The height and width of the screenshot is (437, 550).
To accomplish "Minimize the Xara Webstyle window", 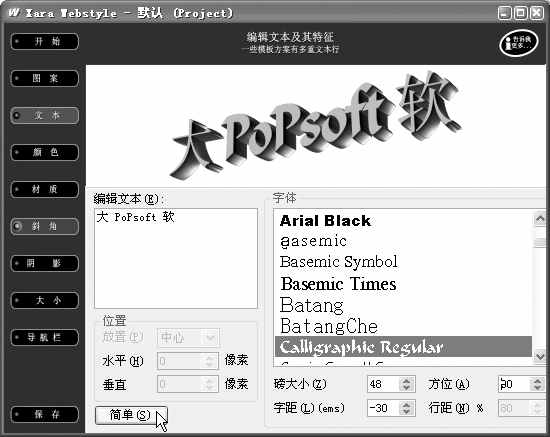I will tap(504, 13).
